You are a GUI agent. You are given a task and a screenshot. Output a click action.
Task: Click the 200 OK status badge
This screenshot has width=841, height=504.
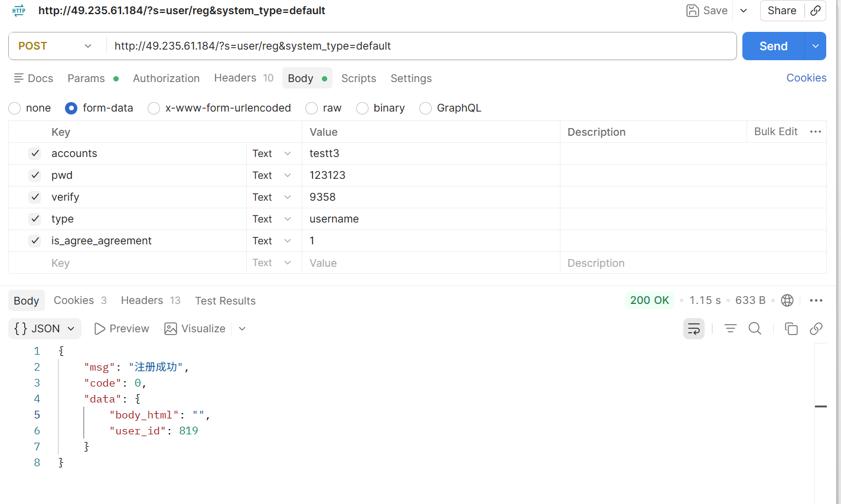650,300
